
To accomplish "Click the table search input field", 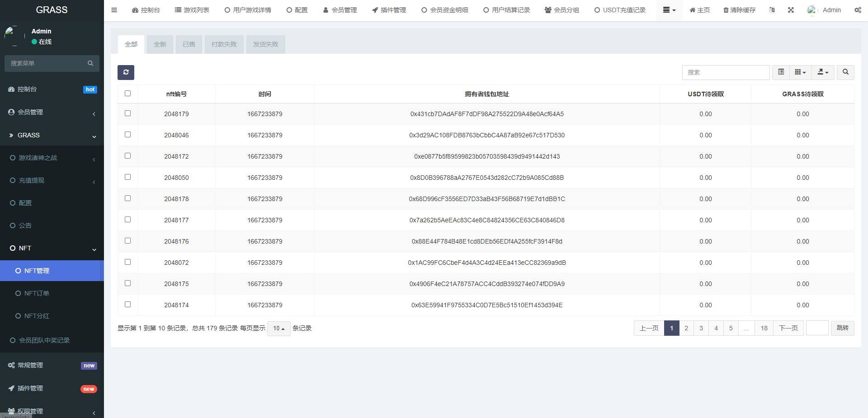I will pyautogui.click(x=726, y=72).
